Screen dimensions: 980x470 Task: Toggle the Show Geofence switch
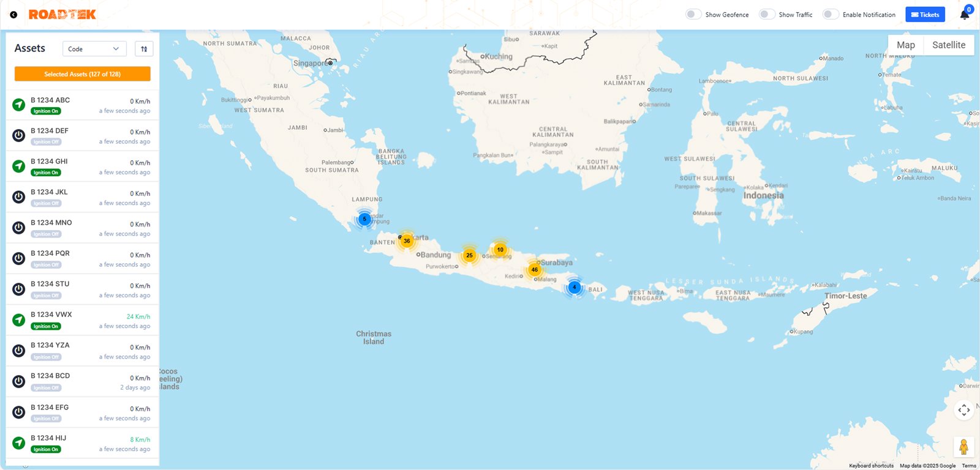pyautogui.click(x=693, y=15)
